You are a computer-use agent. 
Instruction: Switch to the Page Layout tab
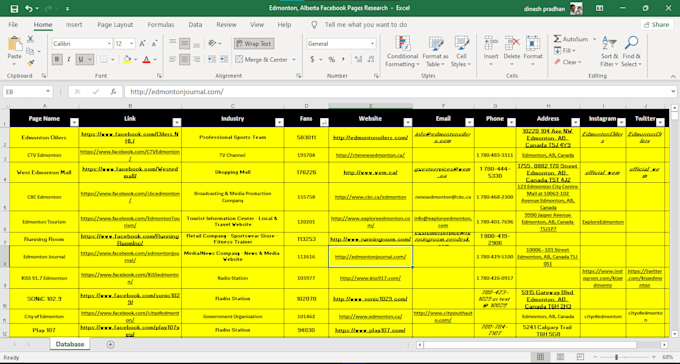pos(115,25)
